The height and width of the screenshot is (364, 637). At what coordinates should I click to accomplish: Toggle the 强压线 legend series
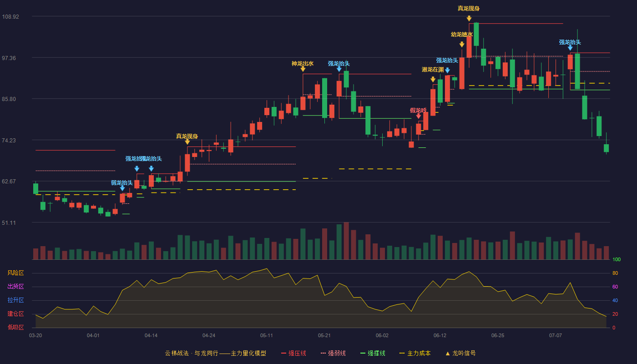tap(293, 353)
